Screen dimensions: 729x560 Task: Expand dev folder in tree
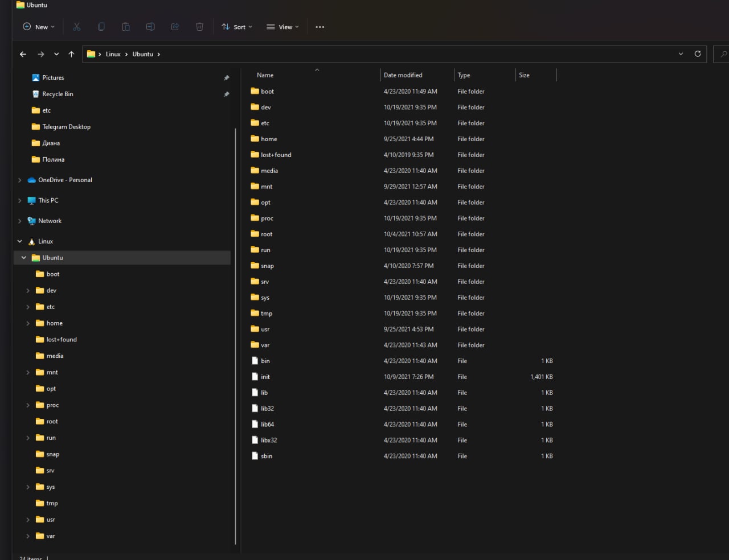(28, 291)
